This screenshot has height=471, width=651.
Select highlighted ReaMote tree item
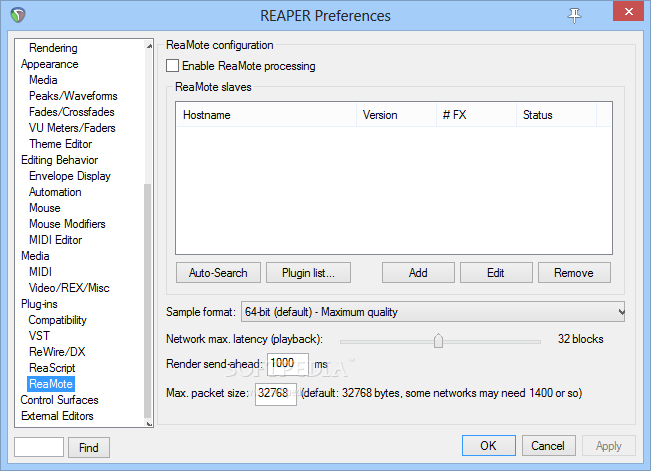[51, 384]
